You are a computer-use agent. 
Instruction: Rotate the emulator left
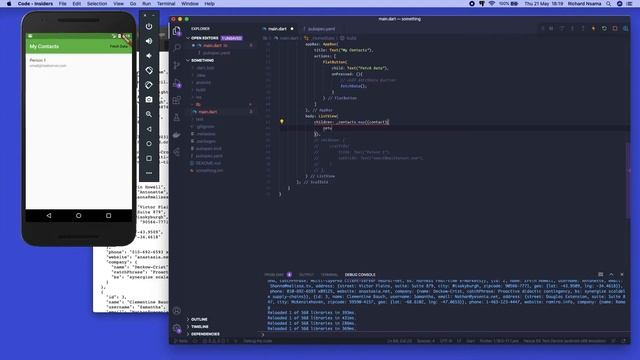click(149, 70)
